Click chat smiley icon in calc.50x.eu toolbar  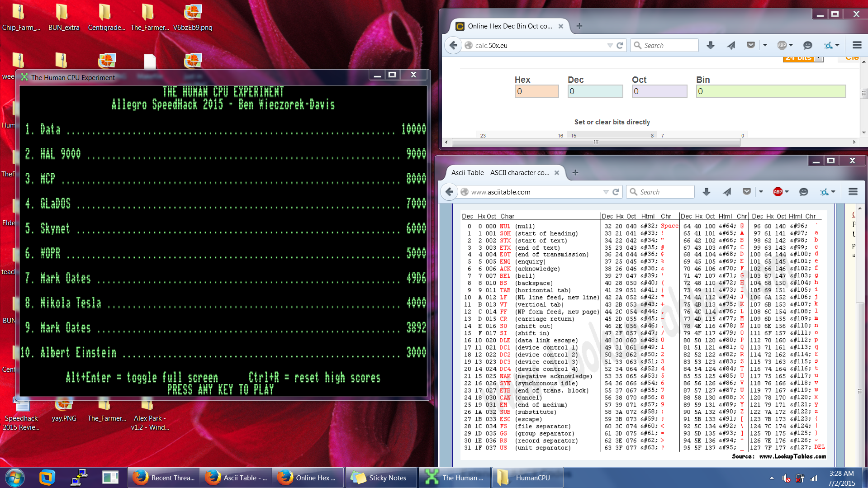[807, 45]
